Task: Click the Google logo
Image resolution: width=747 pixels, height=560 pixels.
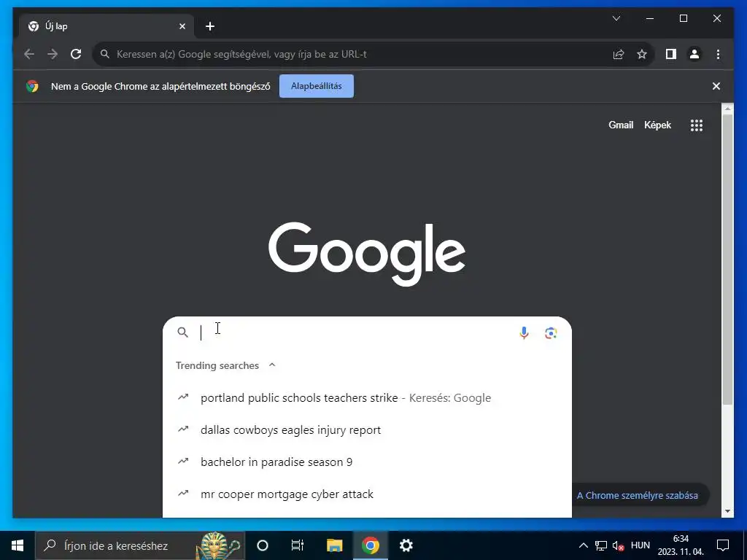Action: coord(367,253)
